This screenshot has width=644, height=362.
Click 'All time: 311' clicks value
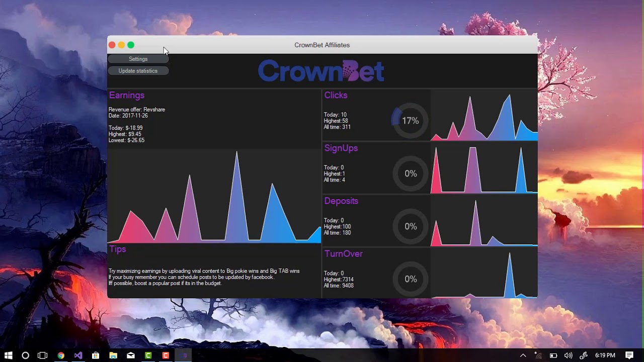coord(338,127)
